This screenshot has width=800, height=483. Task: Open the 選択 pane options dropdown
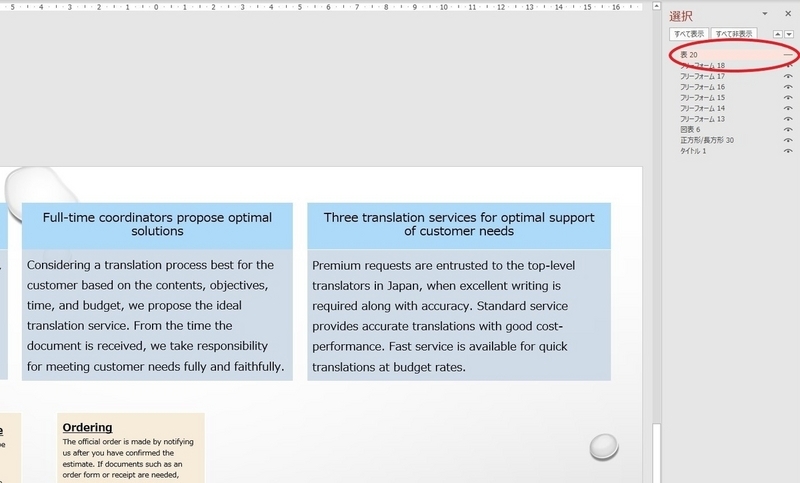765,14
